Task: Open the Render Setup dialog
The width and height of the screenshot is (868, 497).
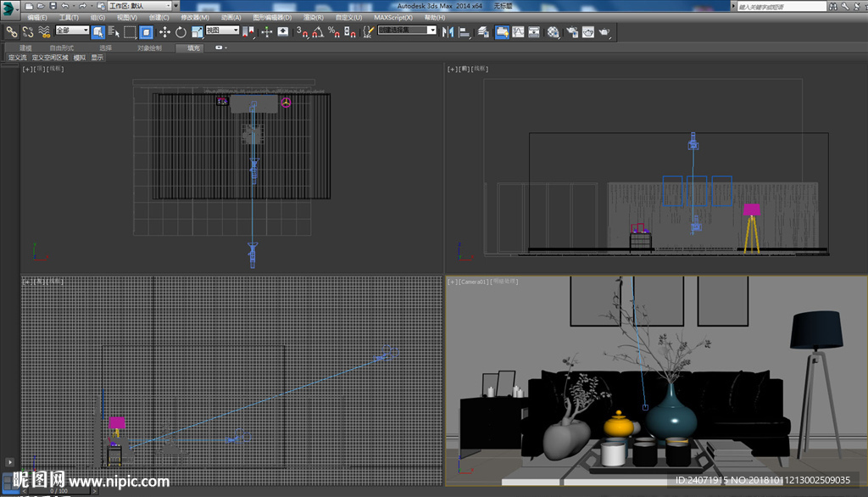Action: tap(572, 32)
